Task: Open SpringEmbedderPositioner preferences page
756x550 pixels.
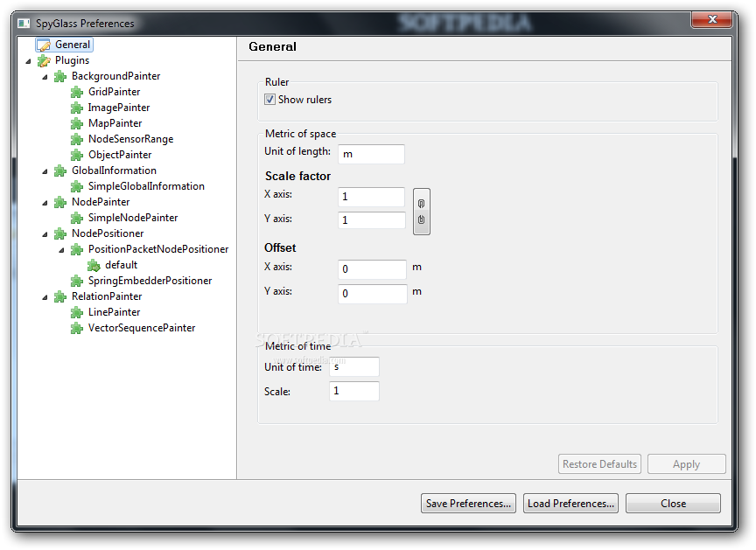Action: click(150, 281)
